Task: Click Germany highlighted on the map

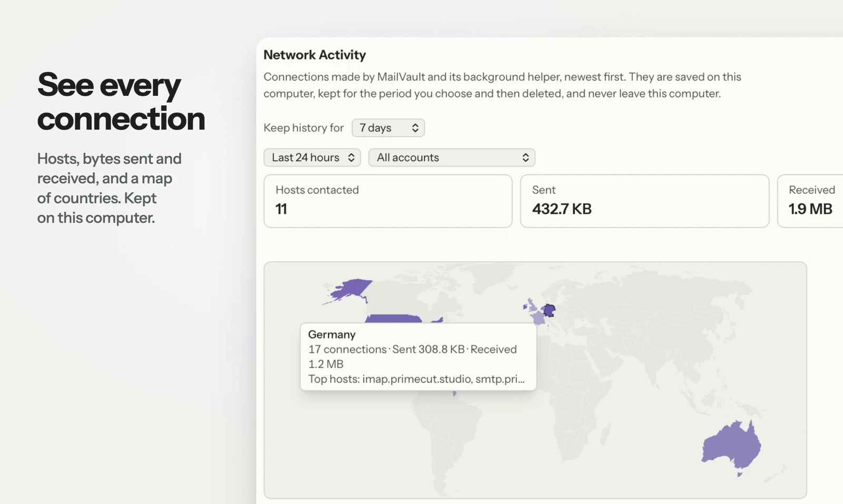Action: coord(550,311)
